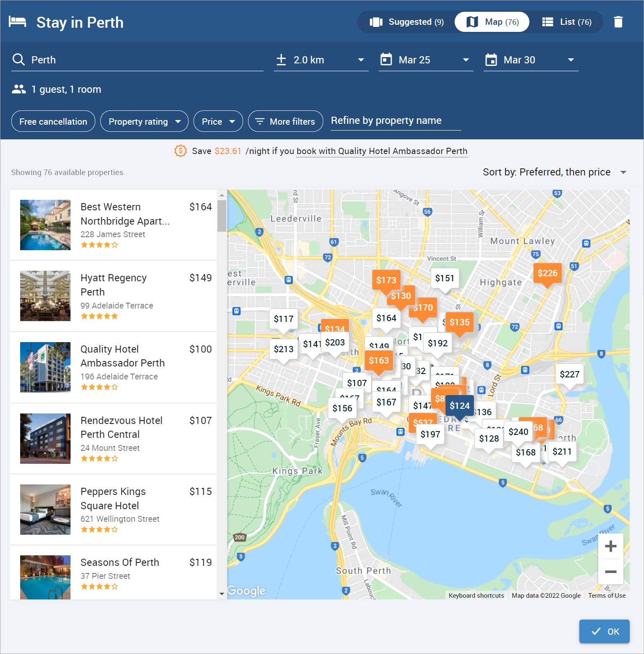Select Peppers Kings Square Hotel listing
The image size is (644, 654).
point(113,510)
